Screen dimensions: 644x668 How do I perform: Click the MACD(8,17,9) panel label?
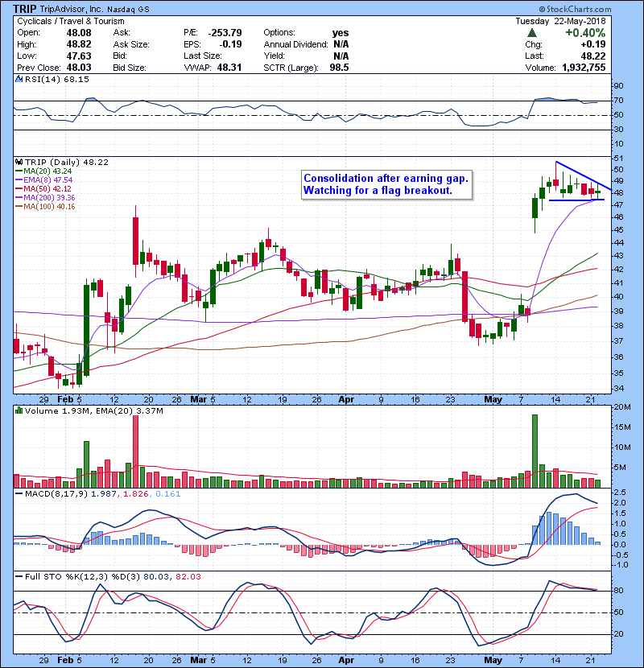(x=56, y=494)
